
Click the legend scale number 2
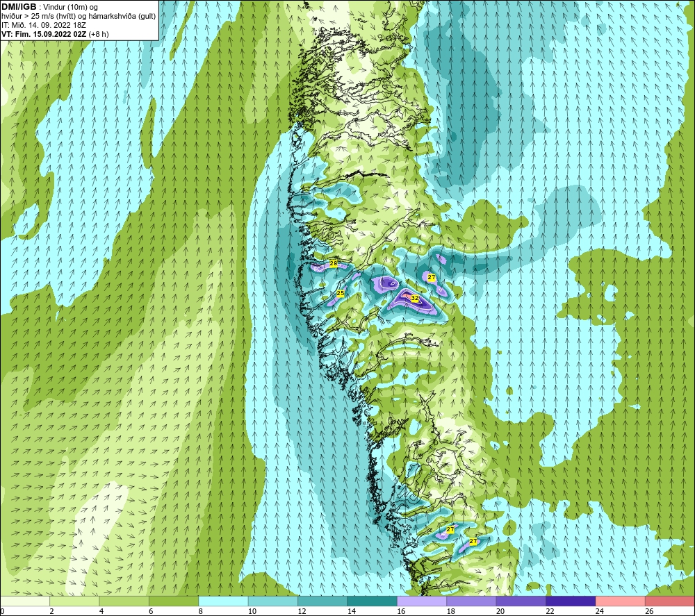coord(51,611)
